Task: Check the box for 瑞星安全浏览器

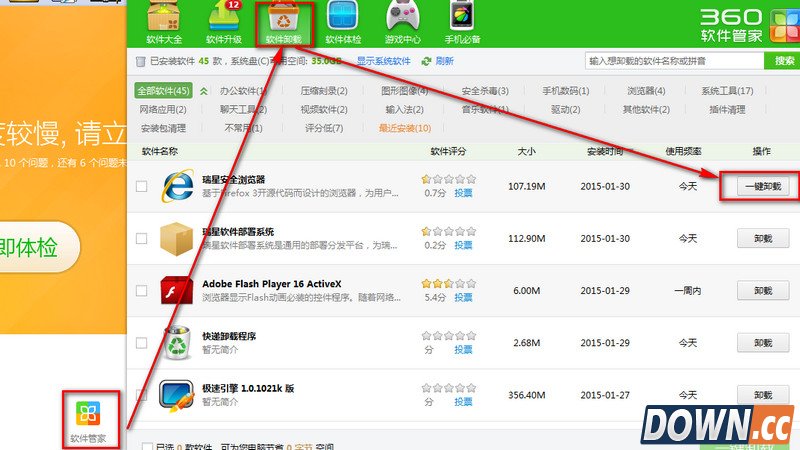Action: 141,186
